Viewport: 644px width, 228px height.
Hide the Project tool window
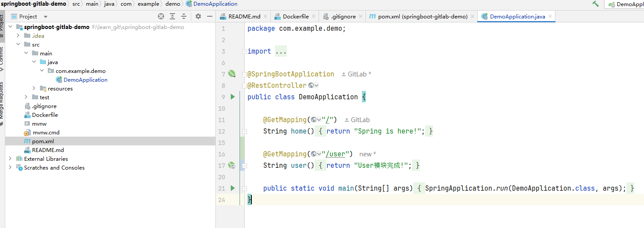click(209, 16)
